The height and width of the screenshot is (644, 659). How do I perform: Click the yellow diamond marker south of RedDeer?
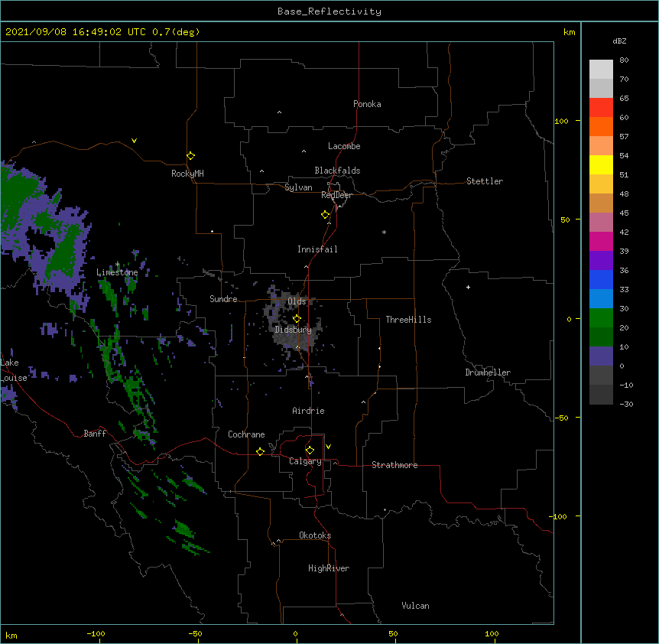pos(325,215)
